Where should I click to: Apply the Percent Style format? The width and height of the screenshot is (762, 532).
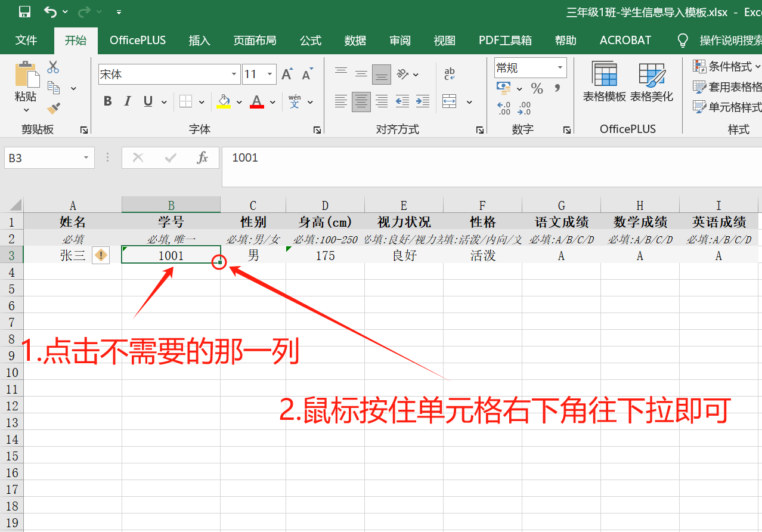[536, 88]
